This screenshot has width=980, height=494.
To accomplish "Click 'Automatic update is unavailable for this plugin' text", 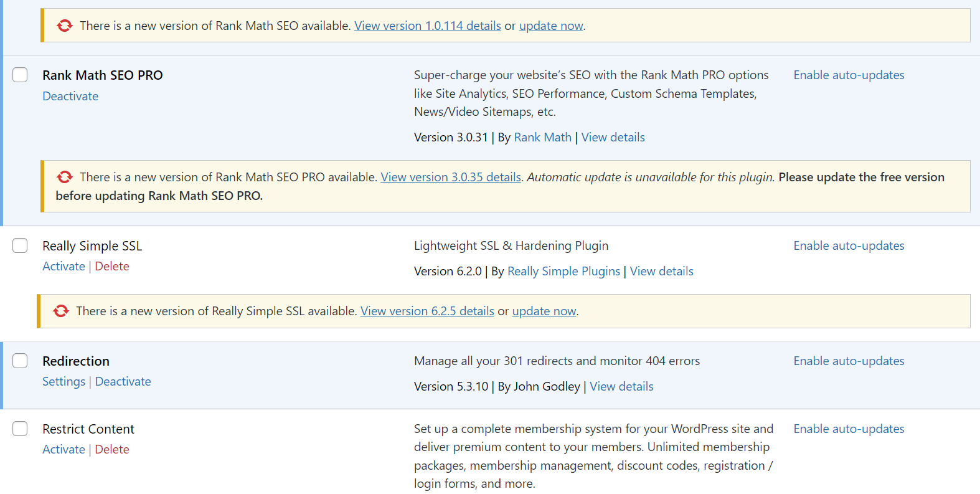I will click(x=651, y=177).
